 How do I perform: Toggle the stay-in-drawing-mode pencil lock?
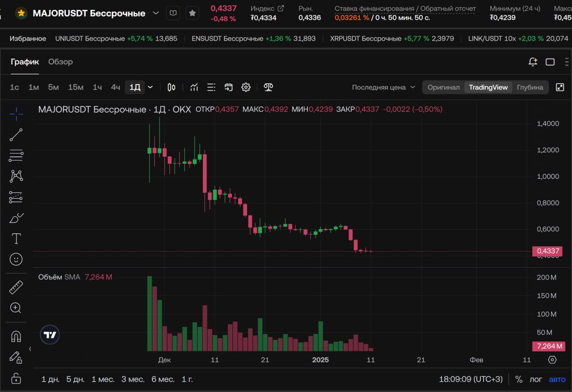16,357
